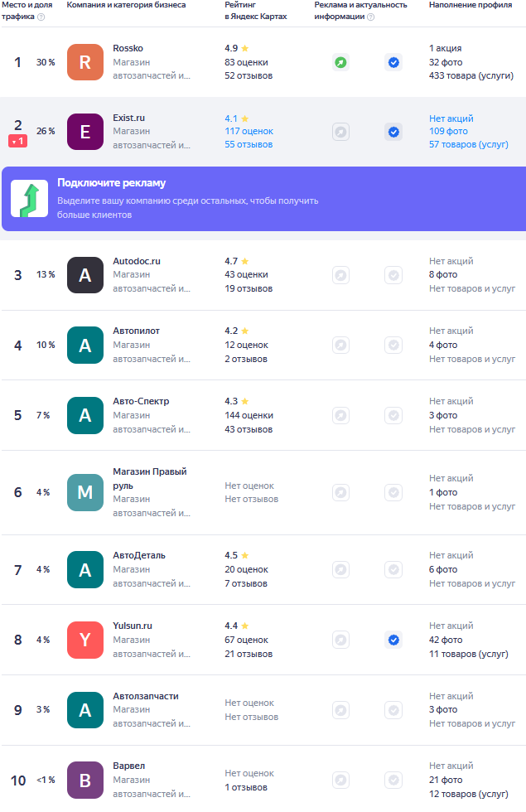
Task: Open Exist.ru's 109 photos link
Action: (x=448, y=131)
